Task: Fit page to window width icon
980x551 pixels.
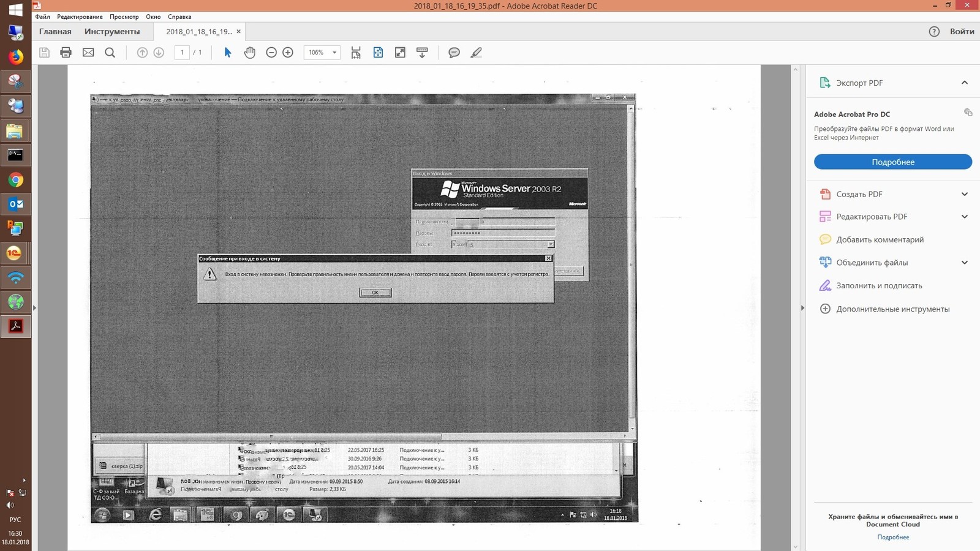Action: tap(356, 53)
